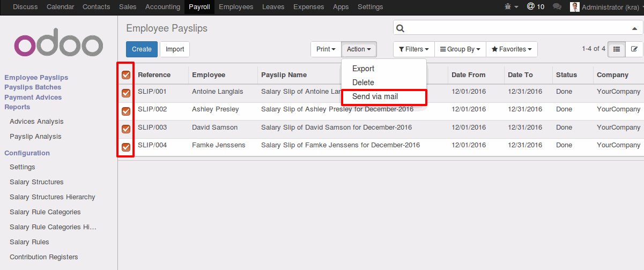Open the Print dropdown
This screenshot has width=644, height=270.
point(326,49)
